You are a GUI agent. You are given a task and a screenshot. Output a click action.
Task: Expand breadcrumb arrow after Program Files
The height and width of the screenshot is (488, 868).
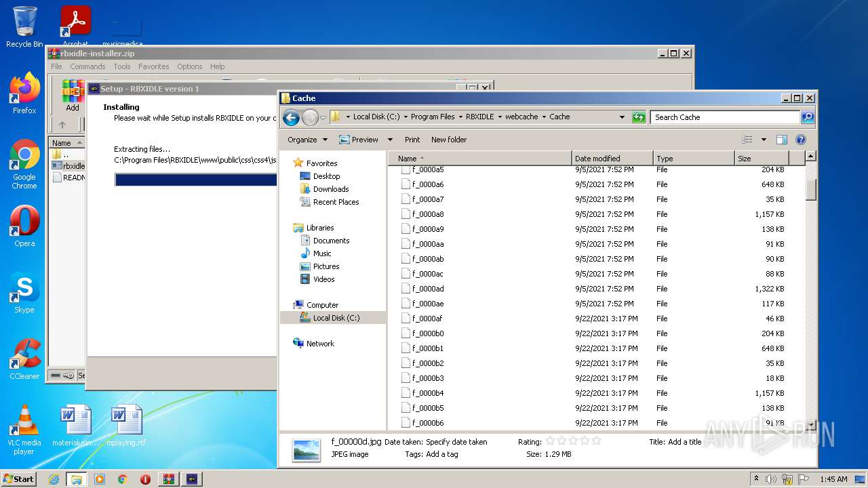point(460,117)
